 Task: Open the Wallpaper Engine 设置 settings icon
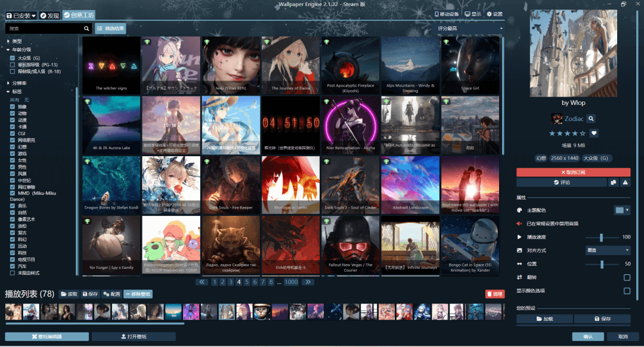pos(490,14)
